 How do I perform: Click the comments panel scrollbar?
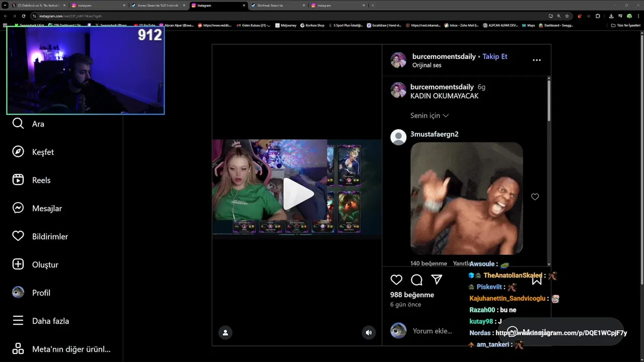pos(548,101)
